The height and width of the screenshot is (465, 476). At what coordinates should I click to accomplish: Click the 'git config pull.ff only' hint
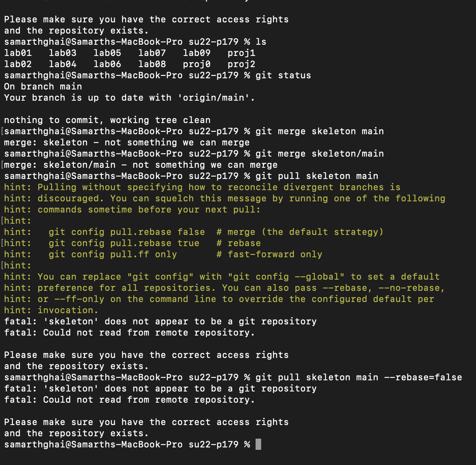(113, 254)
